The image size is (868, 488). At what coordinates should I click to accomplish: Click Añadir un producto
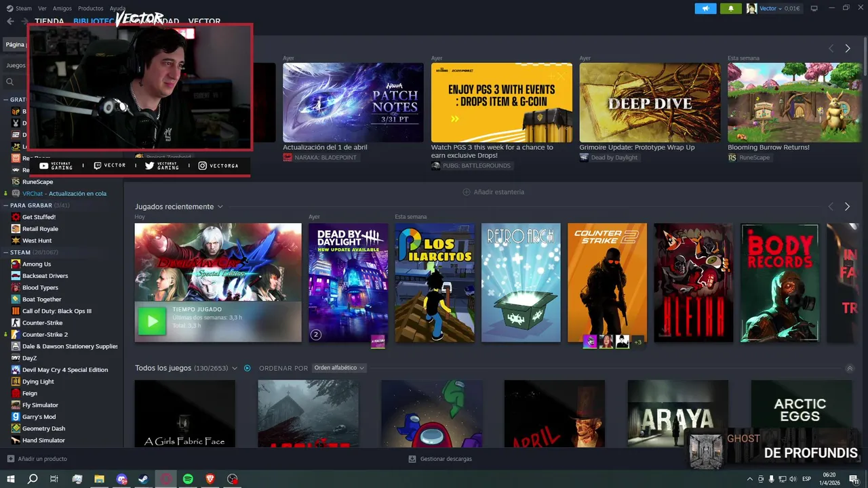[37, 459]
